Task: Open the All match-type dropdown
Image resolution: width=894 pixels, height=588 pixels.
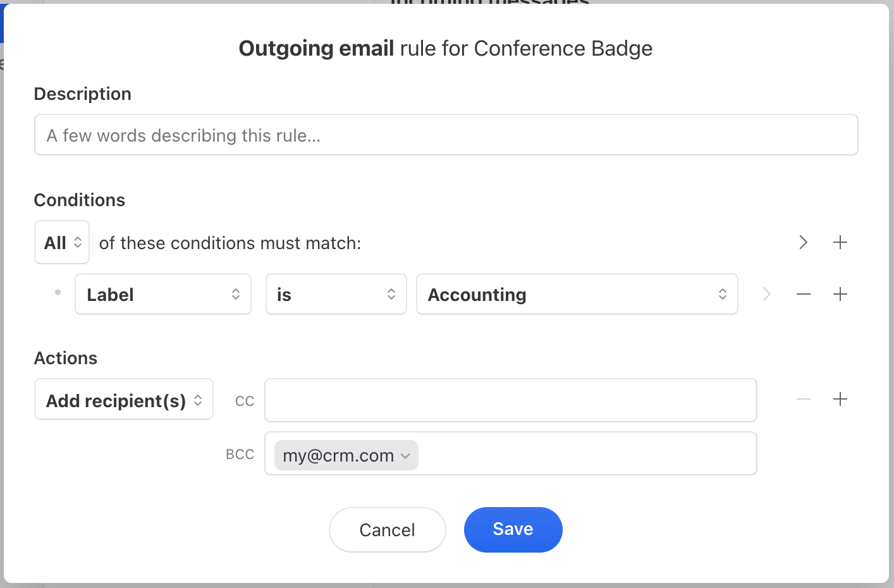Action: (62, 242)
